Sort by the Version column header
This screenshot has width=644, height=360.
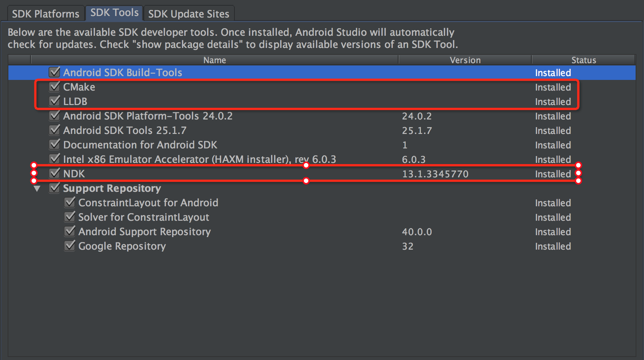pyautogui.click(x=465, y=60)
